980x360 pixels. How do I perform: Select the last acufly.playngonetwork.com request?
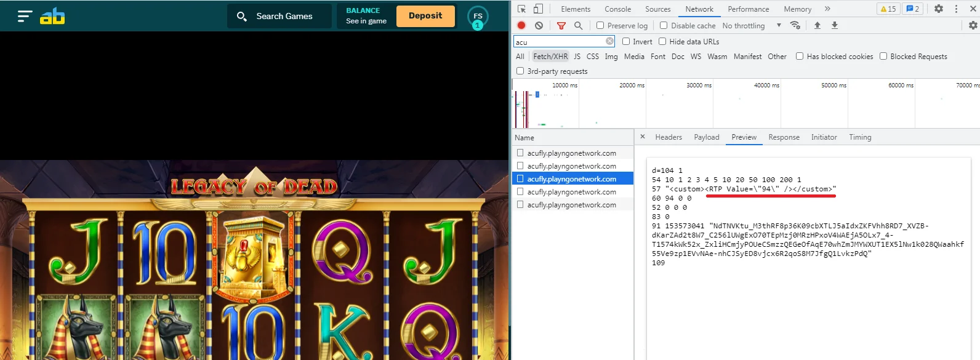tap(572, 204)
